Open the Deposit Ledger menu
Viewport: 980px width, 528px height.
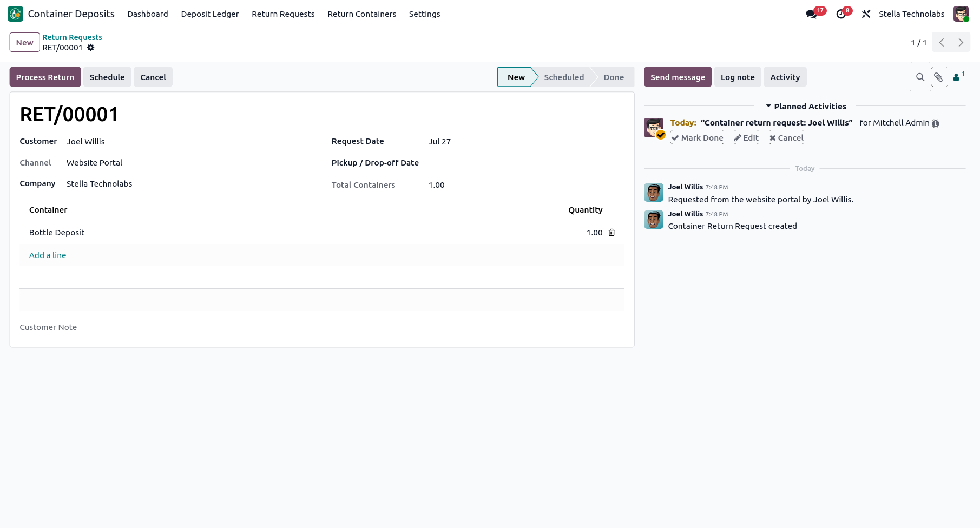(x=210, y=14)
